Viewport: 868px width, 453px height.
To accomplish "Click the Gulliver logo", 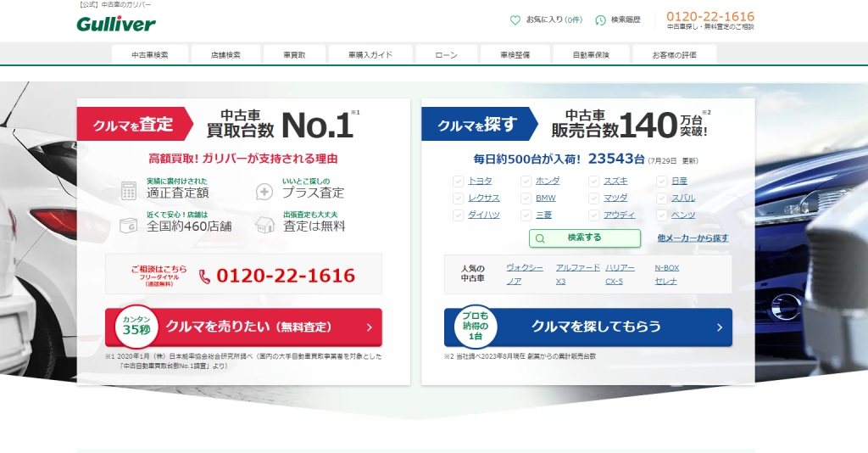I will tap(116, 25).
